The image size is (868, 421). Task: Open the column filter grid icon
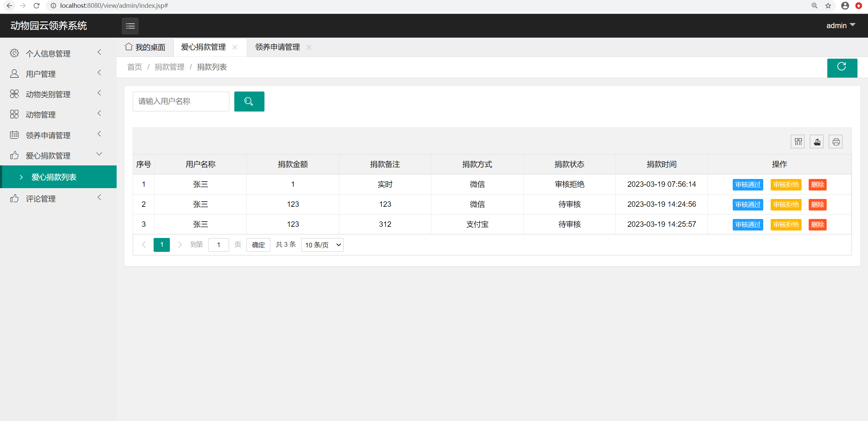click(x=798, y=142)
